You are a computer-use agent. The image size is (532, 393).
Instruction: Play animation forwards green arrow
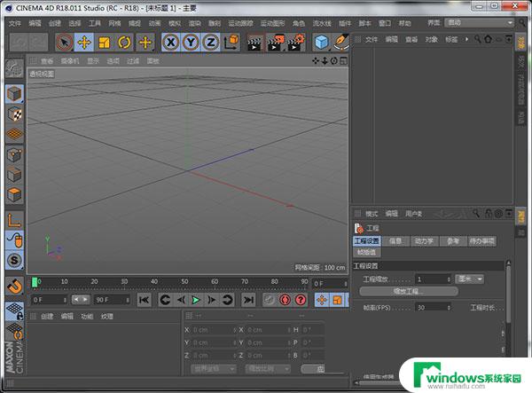(x=196, y=300)
